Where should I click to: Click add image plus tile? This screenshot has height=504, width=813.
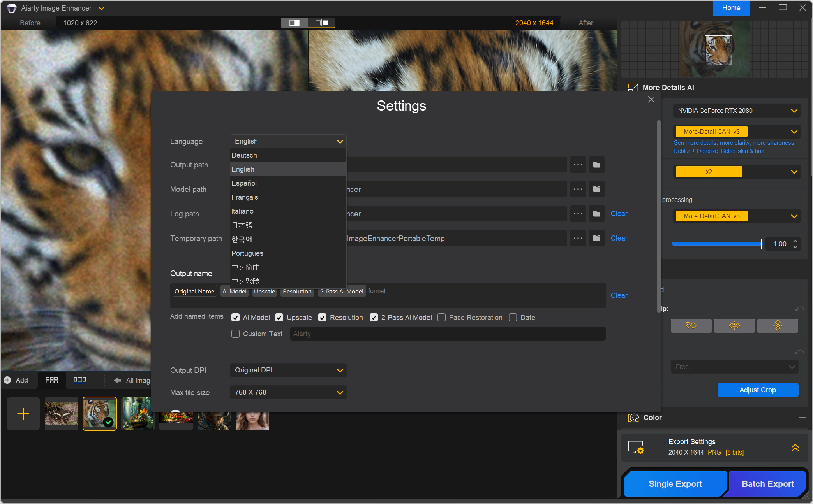point(23,413)
